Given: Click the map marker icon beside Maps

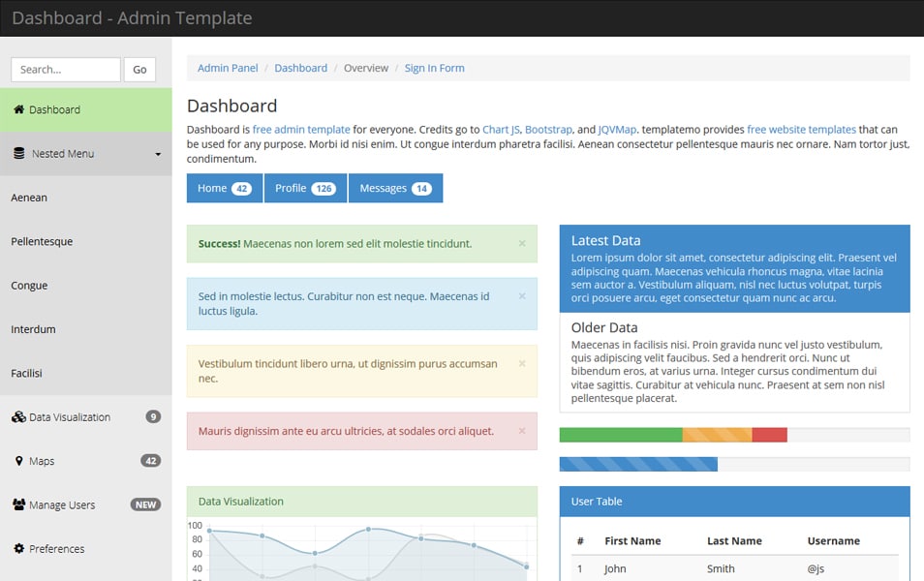Looking at the screenshot, I should (18, 461).
